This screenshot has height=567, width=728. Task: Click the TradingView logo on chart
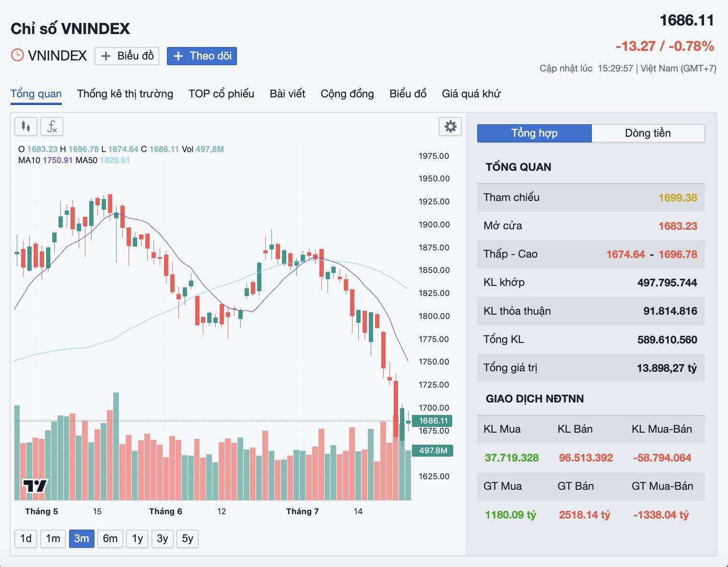[x=35, y=486]
